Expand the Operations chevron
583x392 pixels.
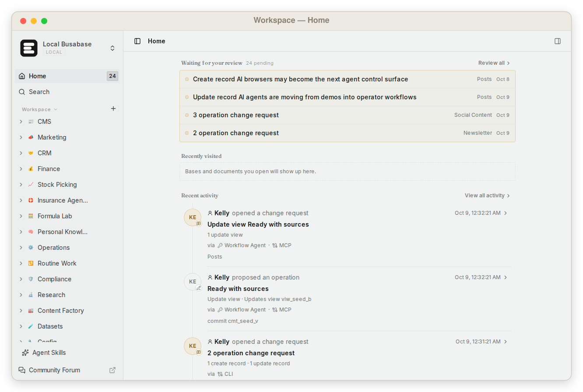pos(21,248)
